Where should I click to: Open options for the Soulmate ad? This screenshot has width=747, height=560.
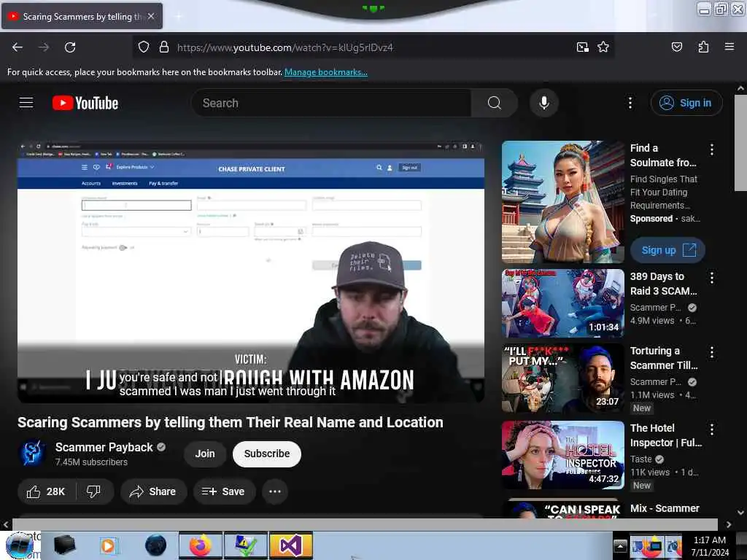pyautogui.click(x=712, y=149)
